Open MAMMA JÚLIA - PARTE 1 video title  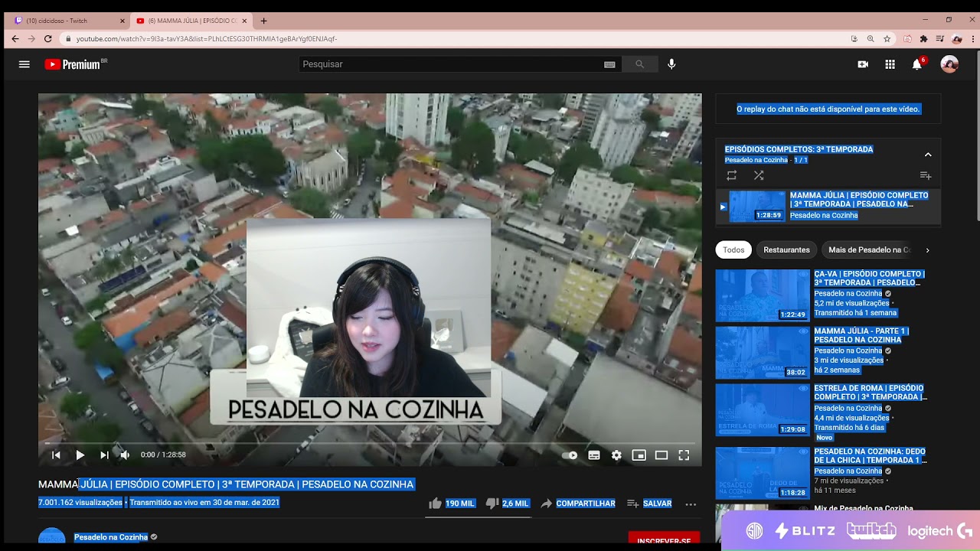coord(861,335)
